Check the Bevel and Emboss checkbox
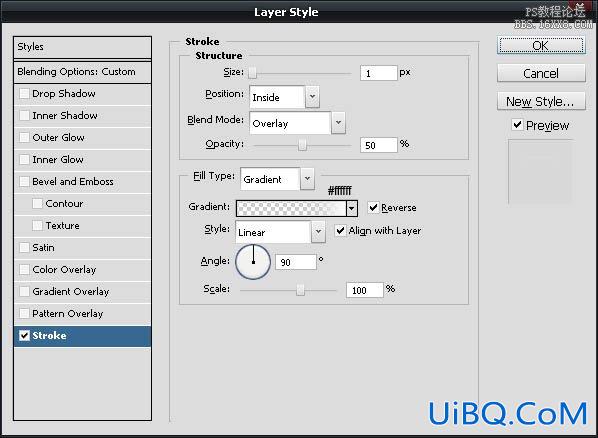This screenshot has width=598, height=438. (x=24, y=181)
